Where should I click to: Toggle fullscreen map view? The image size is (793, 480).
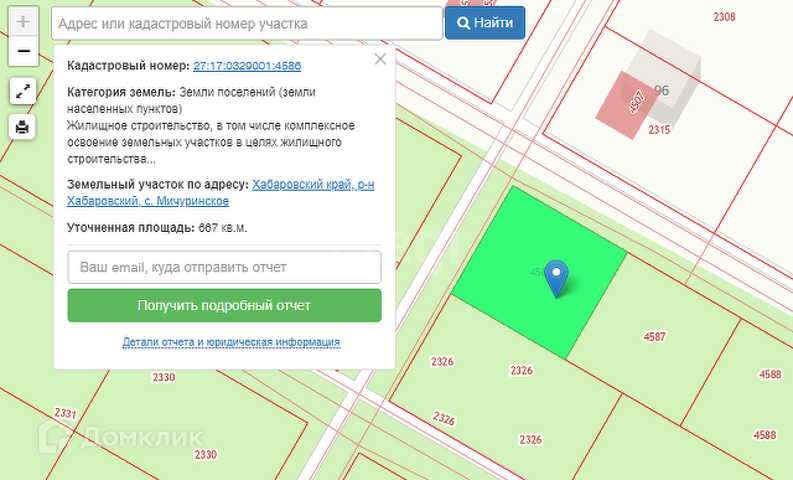23,92
